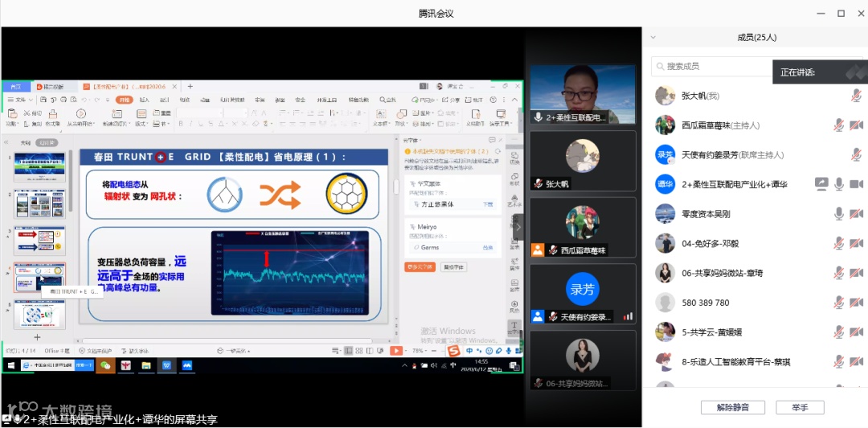Image resolution: width=868 pixels, height=428 pixels.
Task: Select slide 2 thumbnail in slide panel
Action: click(x=39, y=204)
